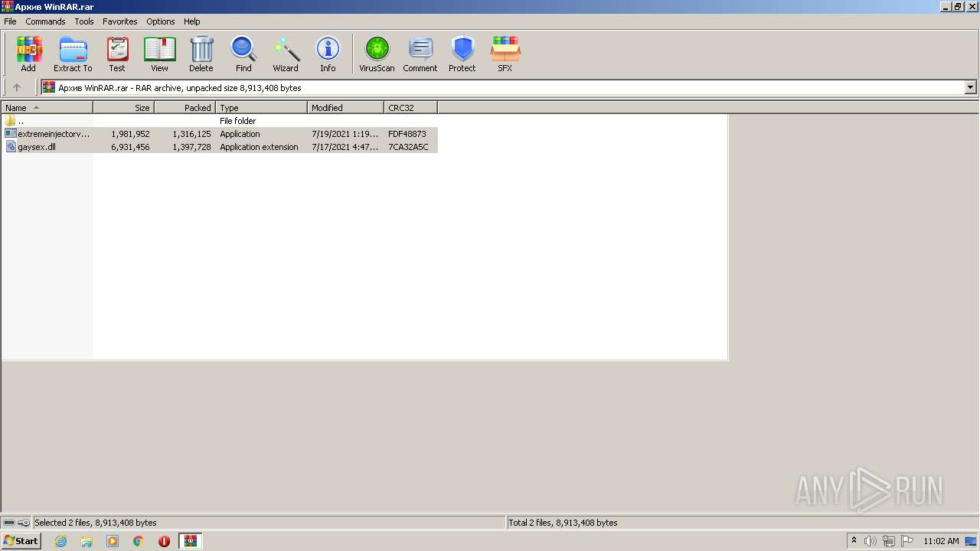Click the volume speaker tray icon

pyautogui.click(x=871, y=541)
